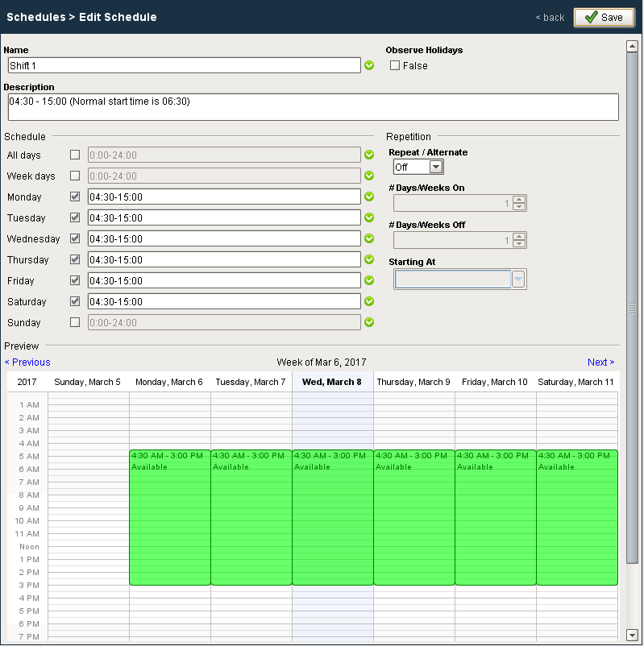
Task: Decrease the # Days/Weeks Off spinner
Action: pyautogui.click(x=519, y=244)
